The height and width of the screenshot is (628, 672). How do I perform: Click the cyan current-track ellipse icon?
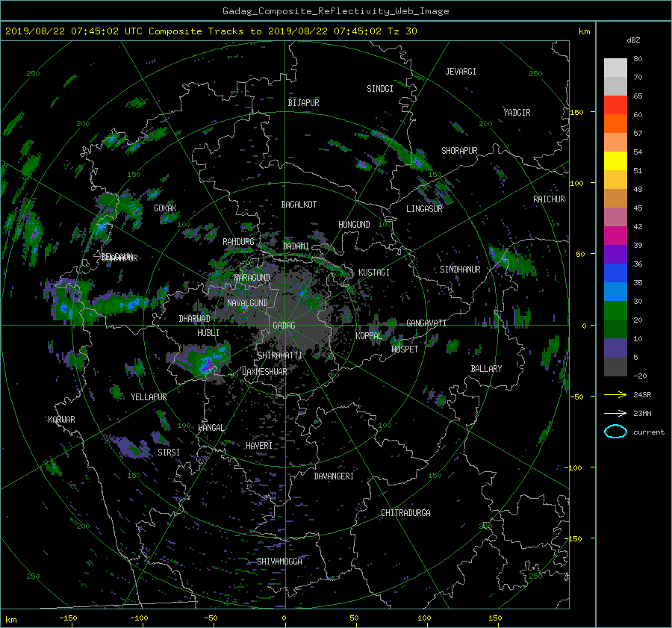[x=615, y=432]
